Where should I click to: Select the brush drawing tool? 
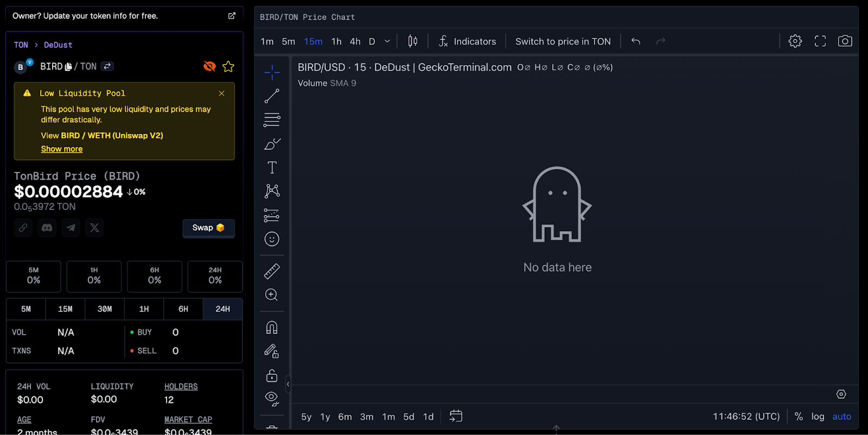[x=272, y=144]
